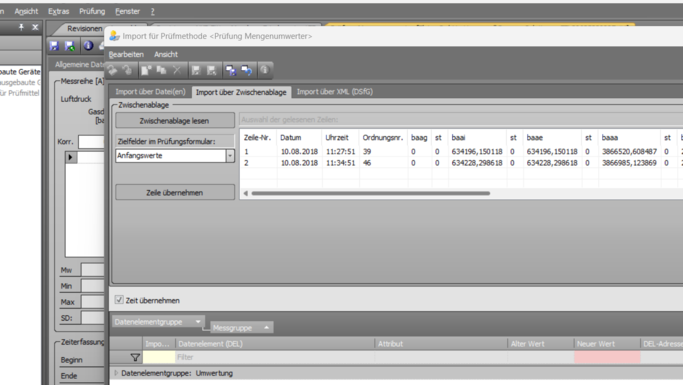Click the row selector arrow in Messreihe grid
The image size is (683, 385).
click(x=71, y=157)
